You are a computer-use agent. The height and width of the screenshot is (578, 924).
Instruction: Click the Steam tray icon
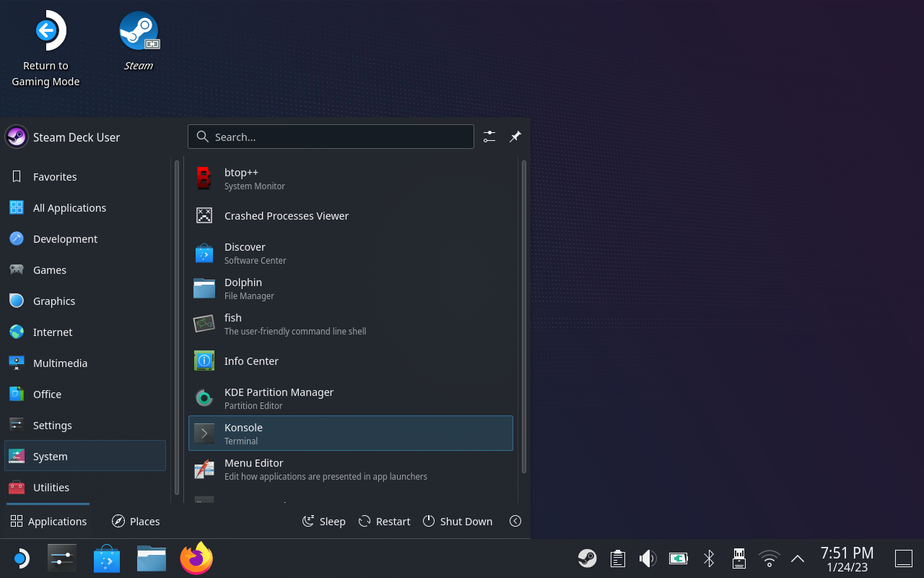587,558
